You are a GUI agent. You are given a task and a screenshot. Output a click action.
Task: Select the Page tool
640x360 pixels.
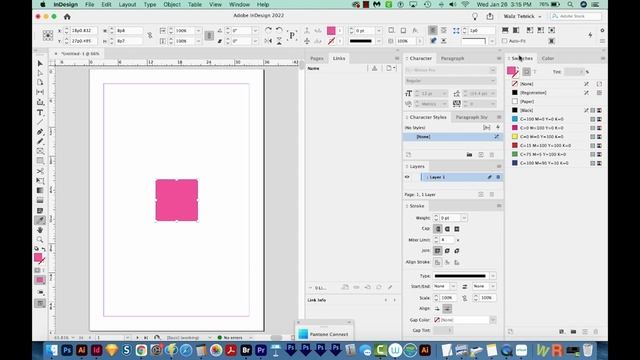pos(40,82)
